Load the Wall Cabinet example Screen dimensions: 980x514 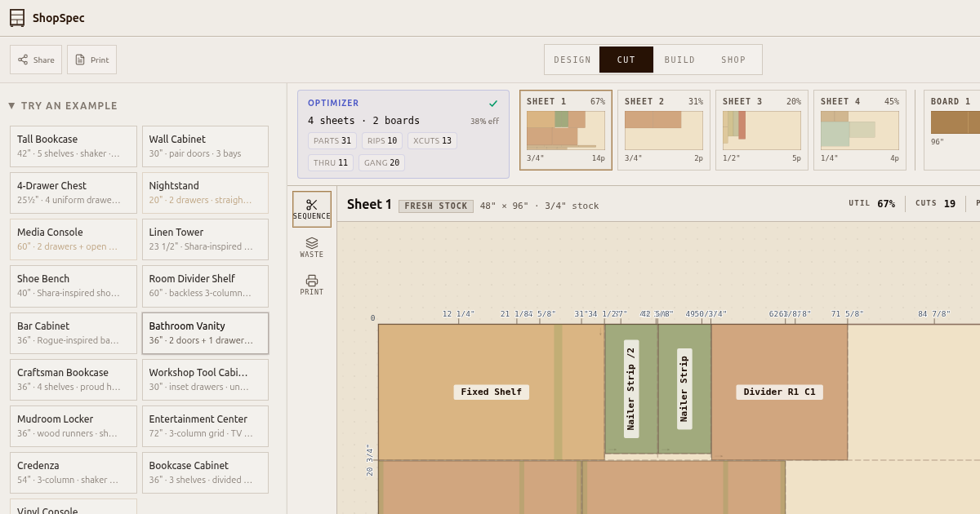(x=205, y=146)
